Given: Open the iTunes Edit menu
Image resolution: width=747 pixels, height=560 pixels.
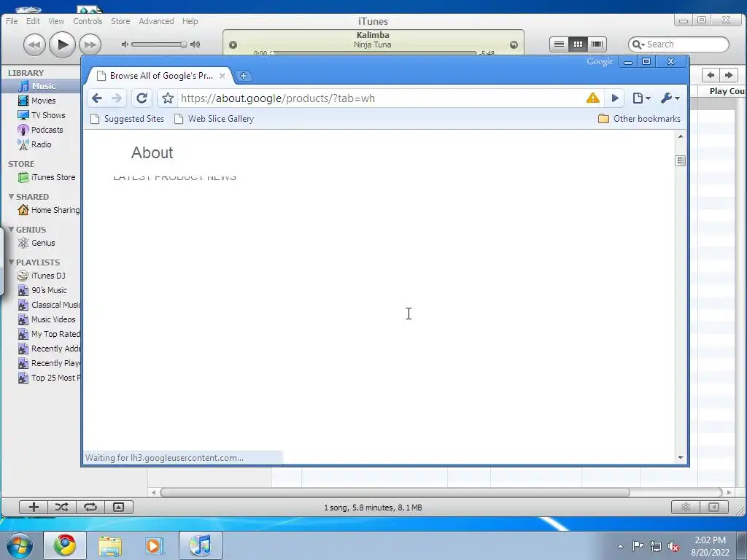Looking at the screenshot, I should (33, 21).
